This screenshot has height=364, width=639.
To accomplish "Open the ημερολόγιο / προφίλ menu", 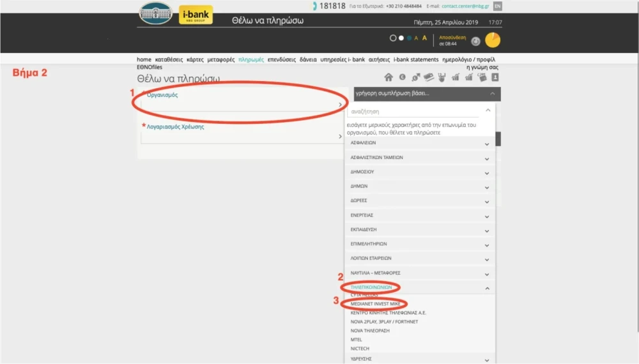I will click(x=468, y=59).
